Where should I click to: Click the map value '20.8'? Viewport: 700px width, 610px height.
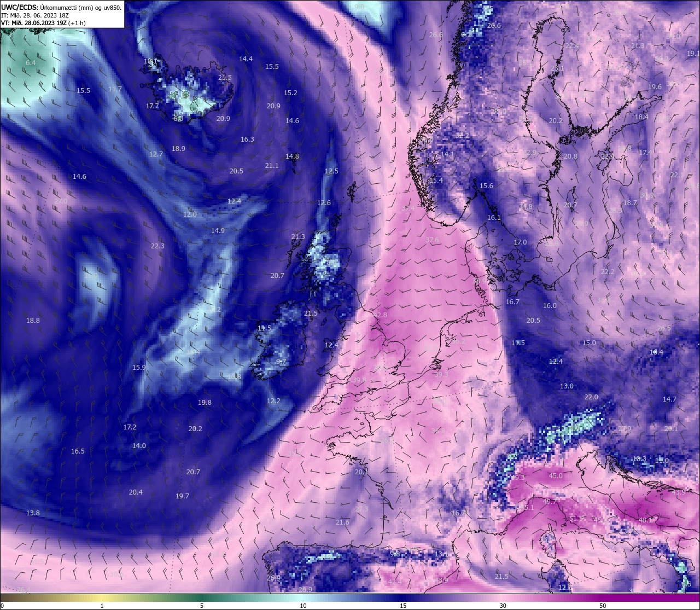tap(570, 156)
